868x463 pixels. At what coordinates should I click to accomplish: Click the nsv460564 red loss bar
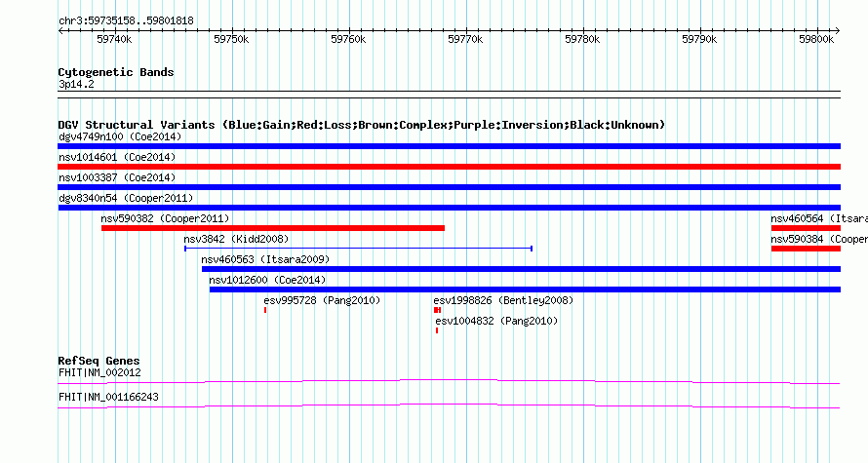click(806, 228)
